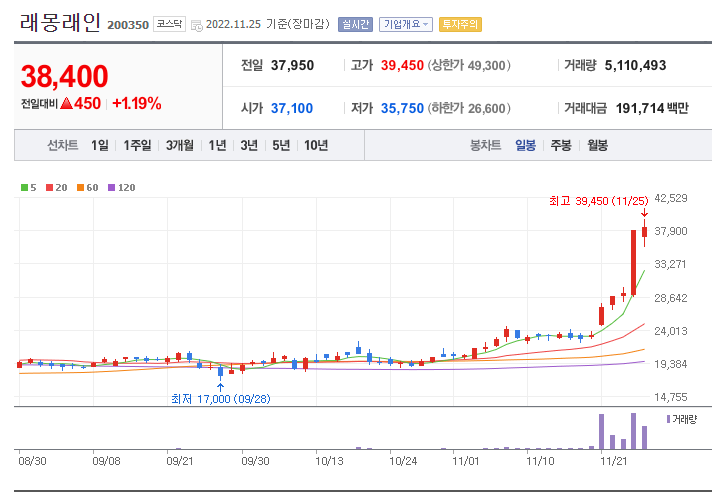712x492 pixels.
Task: Click the 코스닥 market label
Action: point(169,24)
